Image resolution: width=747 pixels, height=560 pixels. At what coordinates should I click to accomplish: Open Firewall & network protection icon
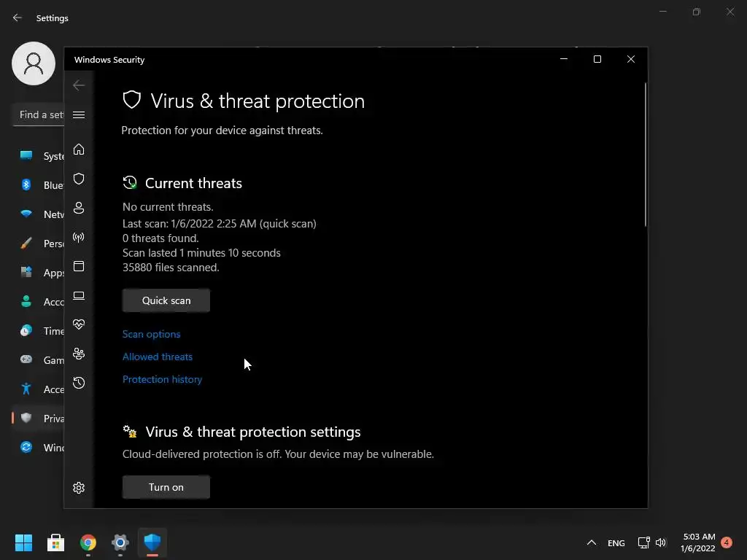[79, 237]
